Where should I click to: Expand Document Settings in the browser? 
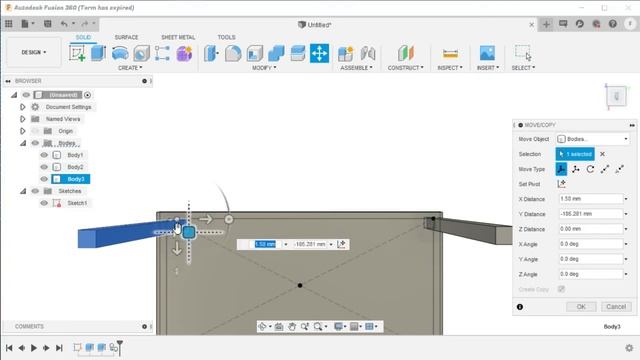point(22,107)
